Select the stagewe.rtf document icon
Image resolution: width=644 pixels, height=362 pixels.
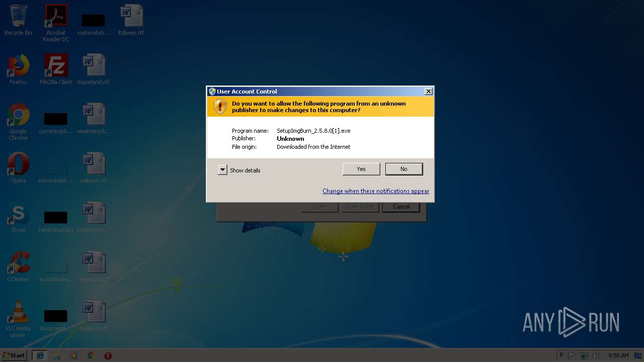point(94,316)
